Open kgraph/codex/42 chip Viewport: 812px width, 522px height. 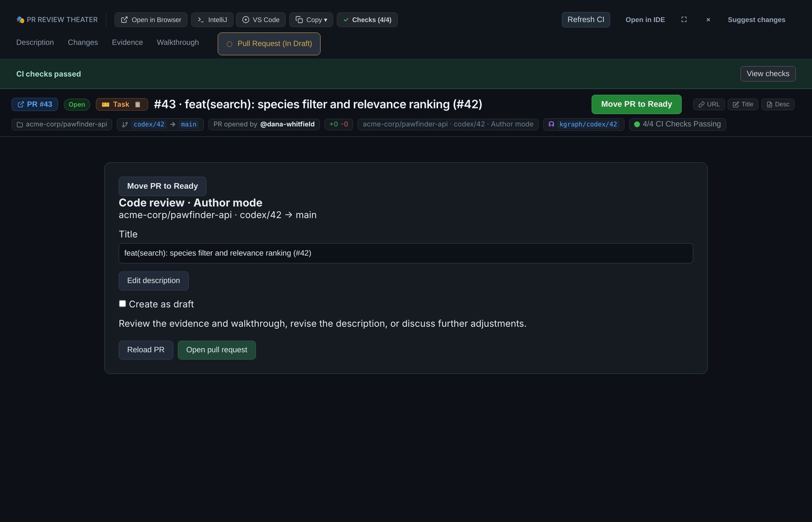click(x=584, y=124)
